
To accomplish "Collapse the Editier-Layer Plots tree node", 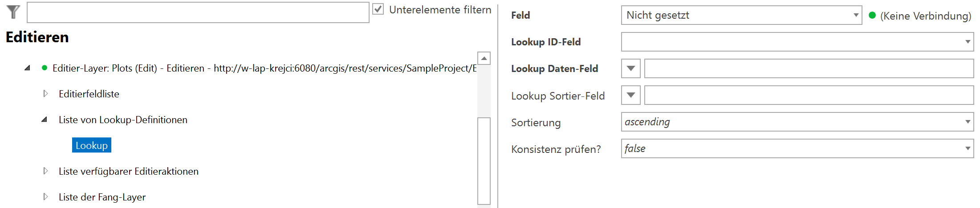I will click(x=28, y=68).
